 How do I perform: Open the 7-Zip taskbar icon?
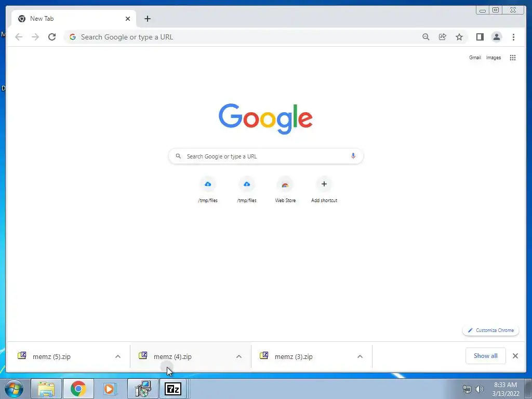pos(173,389)
